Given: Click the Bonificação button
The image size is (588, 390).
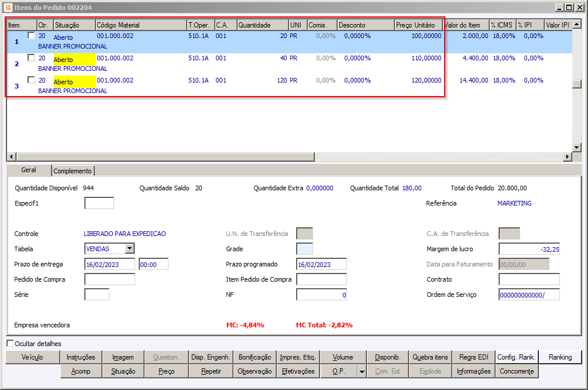Looking at the screenshot, I should 255,357.
